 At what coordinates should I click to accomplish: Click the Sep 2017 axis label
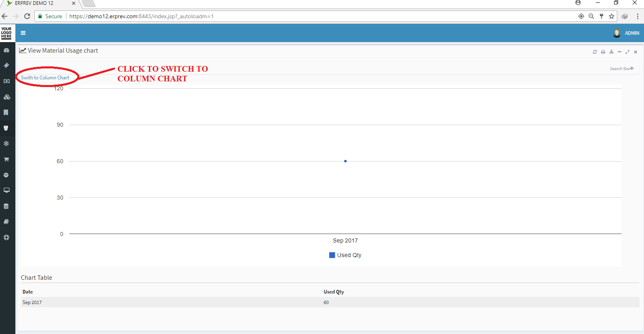click(x=345, y=240)
